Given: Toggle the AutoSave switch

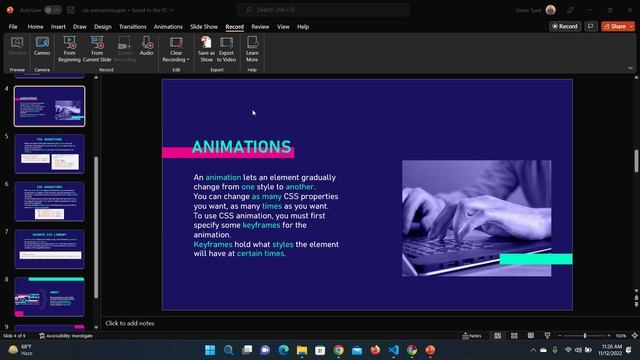Looking at the screenshot, I should tap(53, 10).
